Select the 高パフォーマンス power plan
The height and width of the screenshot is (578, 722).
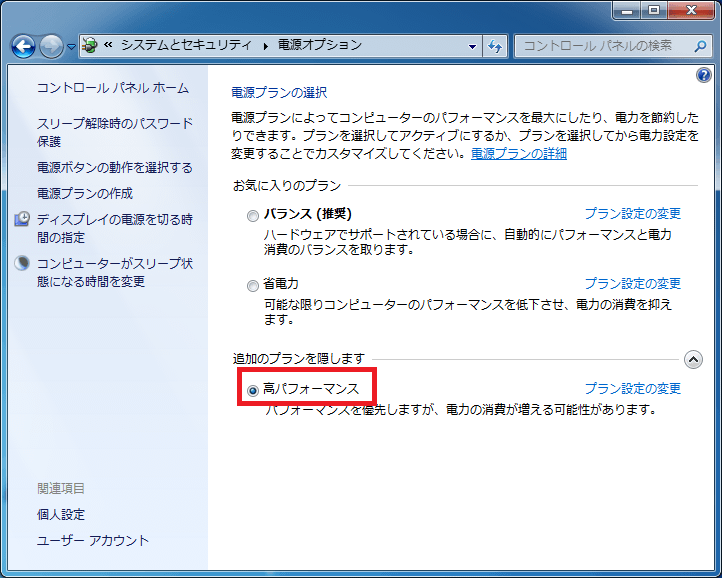pos(253,390)
